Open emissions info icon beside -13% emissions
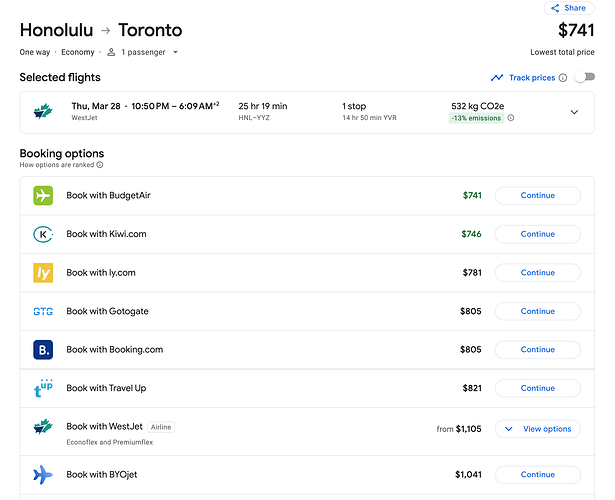Viewport: 615px width, 500px height. point(511,118)
